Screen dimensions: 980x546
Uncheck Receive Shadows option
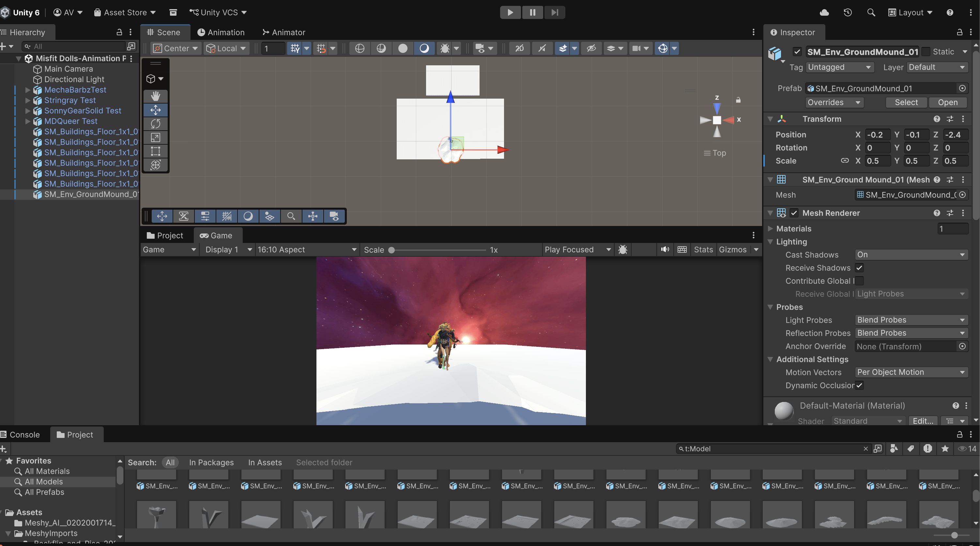coord(859,268)
